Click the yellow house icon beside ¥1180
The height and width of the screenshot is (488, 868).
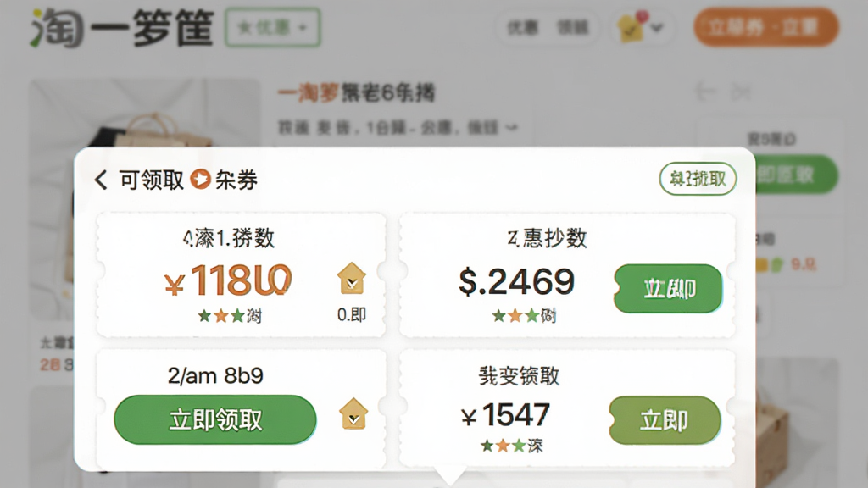[x=352, y=278]
